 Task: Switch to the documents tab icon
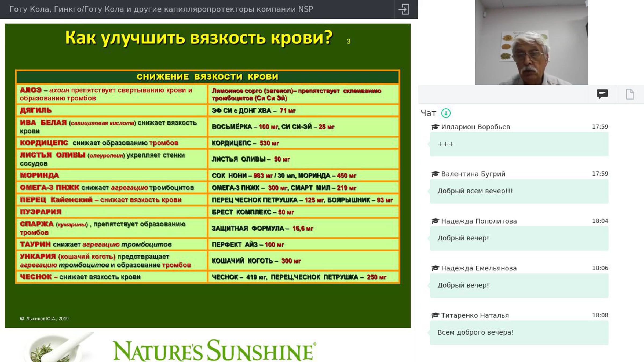[x=630, y=94]
